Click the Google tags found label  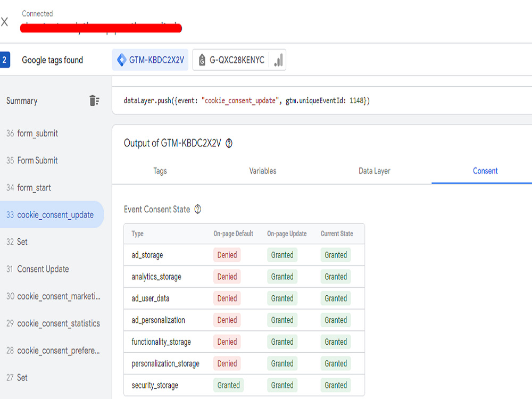(52, 60)
